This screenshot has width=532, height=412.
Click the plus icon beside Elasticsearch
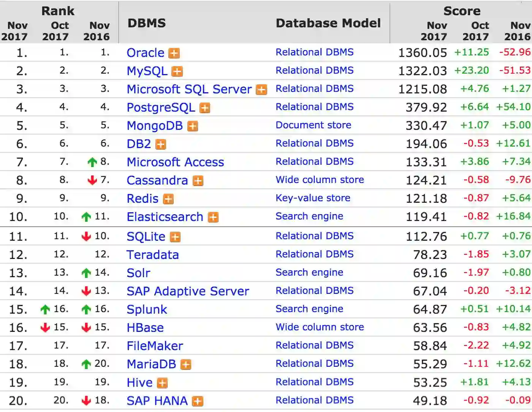[x=213, y=217]
